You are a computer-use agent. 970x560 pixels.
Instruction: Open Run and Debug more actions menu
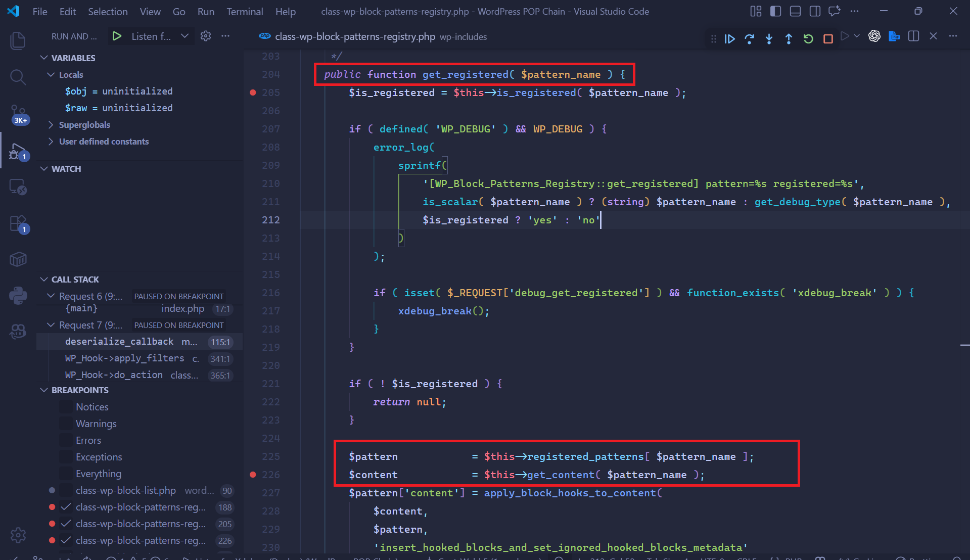tap(225, 36)
